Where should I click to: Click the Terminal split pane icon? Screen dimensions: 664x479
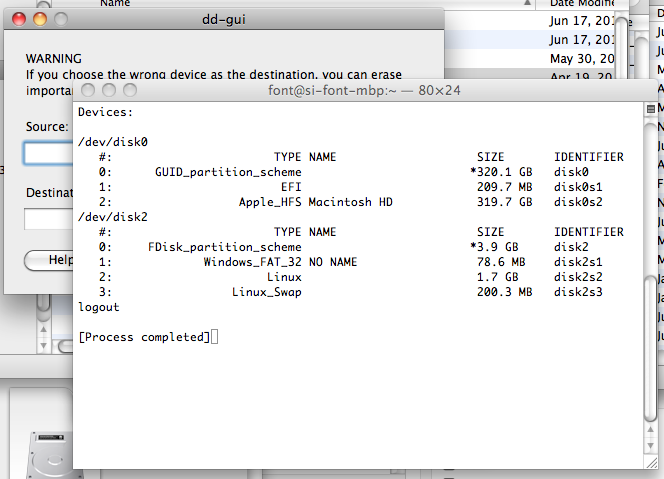pos(651,109)
